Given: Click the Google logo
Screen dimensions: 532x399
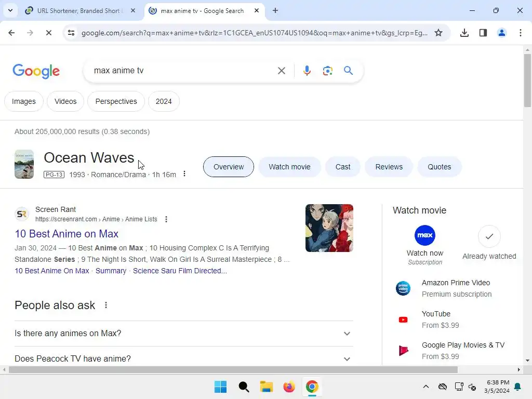Looking at the screenshot, I should click(36, 71).
